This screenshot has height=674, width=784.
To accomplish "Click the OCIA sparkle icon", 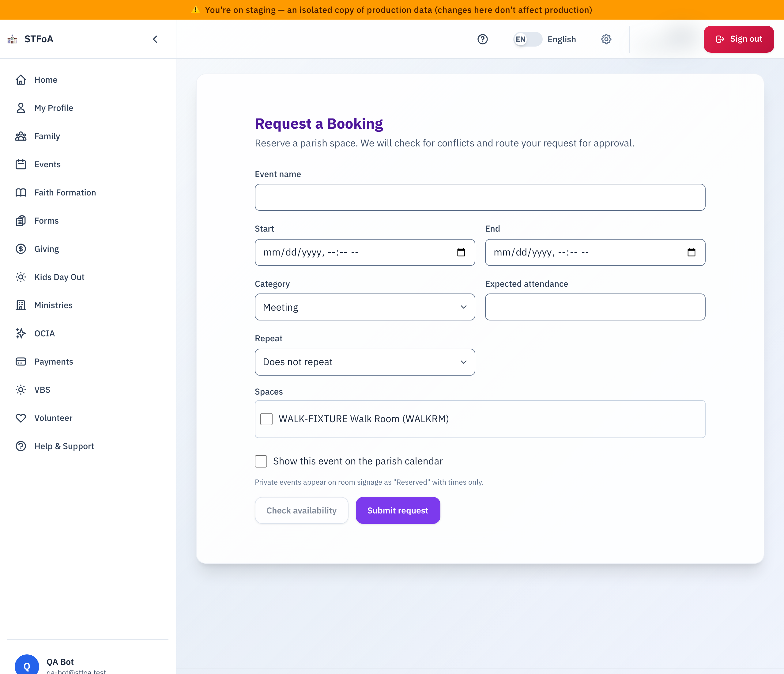I will [x=21, y=333].
